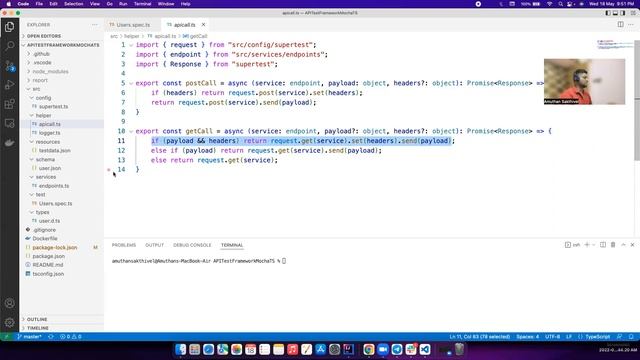Toggle secondary sidebar layout button
The width and height of the screenshot is (640, 360).
623,13
